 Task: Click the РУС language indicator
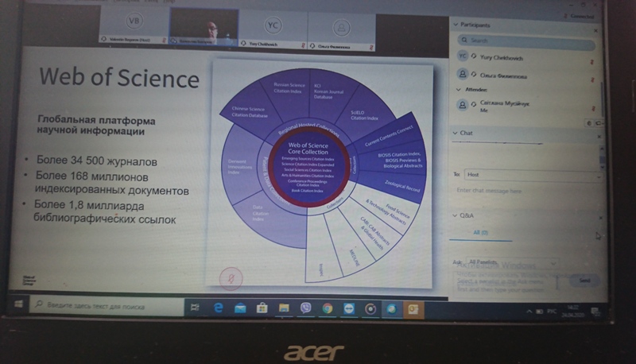pyautogui.click(x=552, y=312)
